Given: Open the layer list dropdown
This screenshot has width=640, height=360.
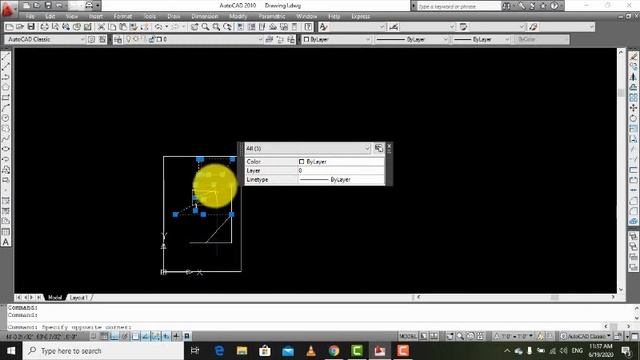Looking at the screenshot, I should pyautogui.click(x=192, y=39).
